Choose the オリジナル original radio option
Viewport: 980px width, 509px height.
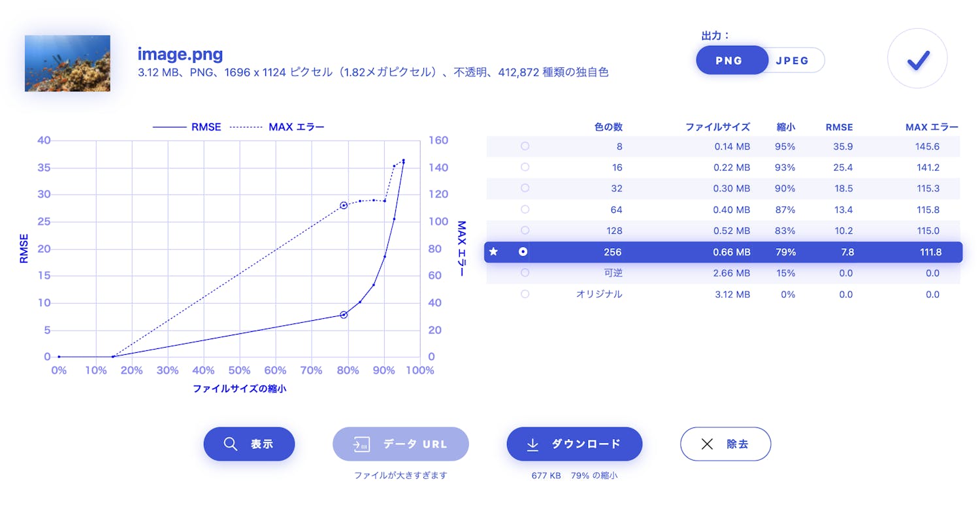click(x=525, y=294)
